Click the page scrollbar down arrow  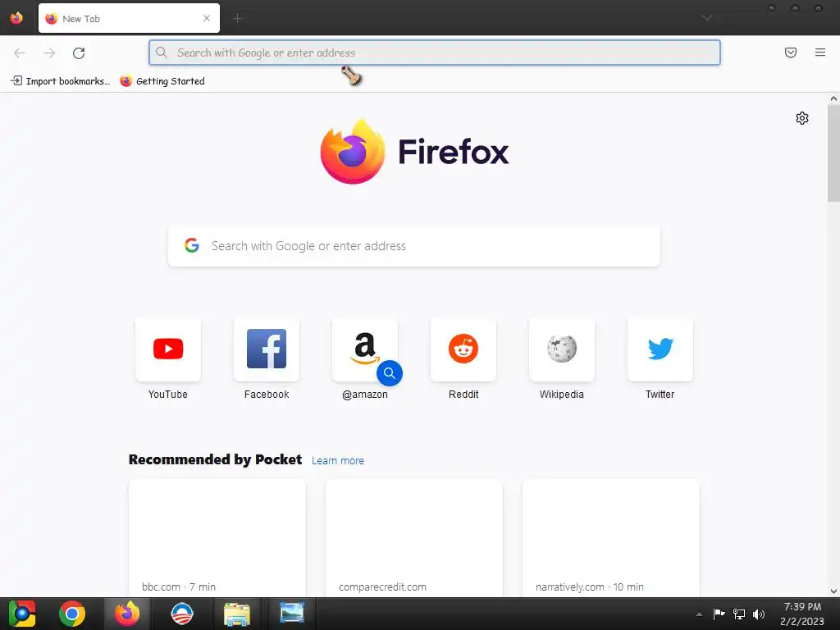click(x=833, y=591)
